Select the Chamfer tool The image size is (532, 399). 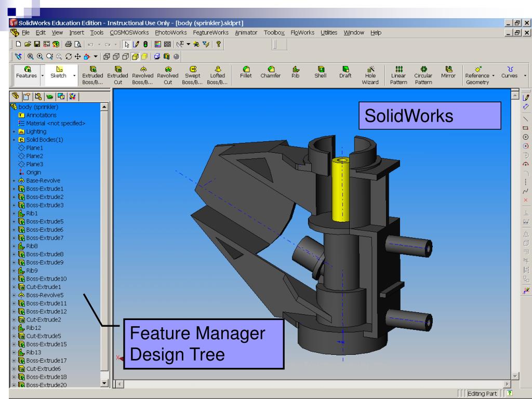coord(271,72)
